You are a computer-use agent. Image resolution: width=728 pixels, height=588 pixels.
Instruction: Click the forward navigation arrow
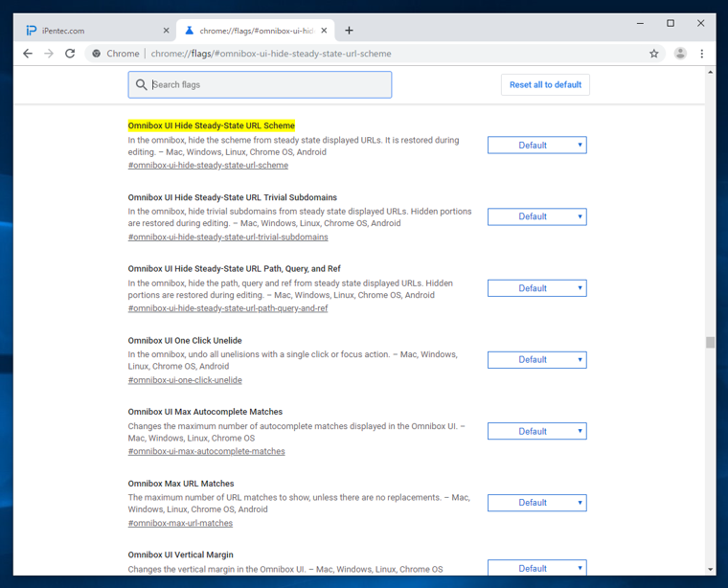pyautogui.click(x=49, y=54)
